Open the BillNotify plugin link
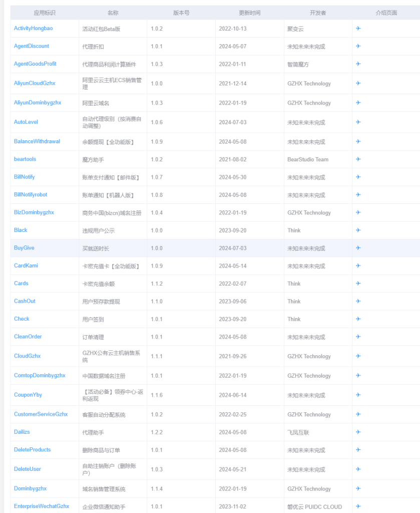Image resolution: width=420 pixels, height=513 pixels. tap(24, 177)
